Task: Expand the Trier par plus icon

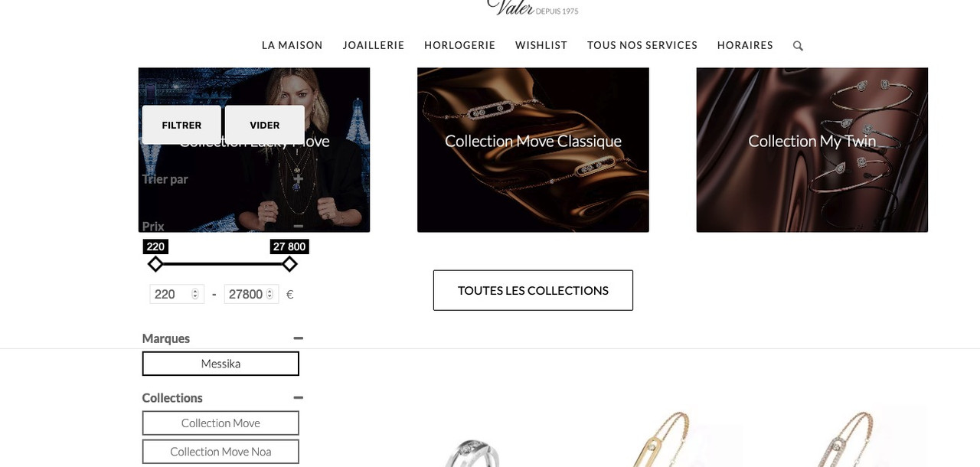Action: coord(299,179)
